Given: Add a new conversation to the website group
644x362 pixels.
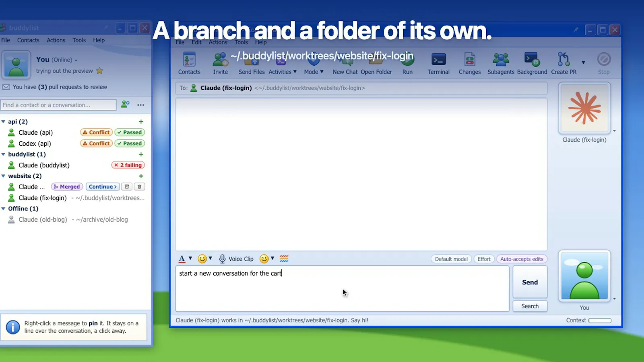Looking at the screenshot, I should click(141, 176).
